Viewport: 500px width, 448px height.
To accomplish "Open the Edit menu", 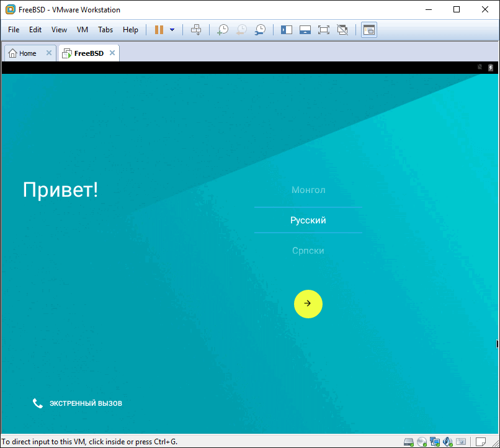I will coord(35,30).
